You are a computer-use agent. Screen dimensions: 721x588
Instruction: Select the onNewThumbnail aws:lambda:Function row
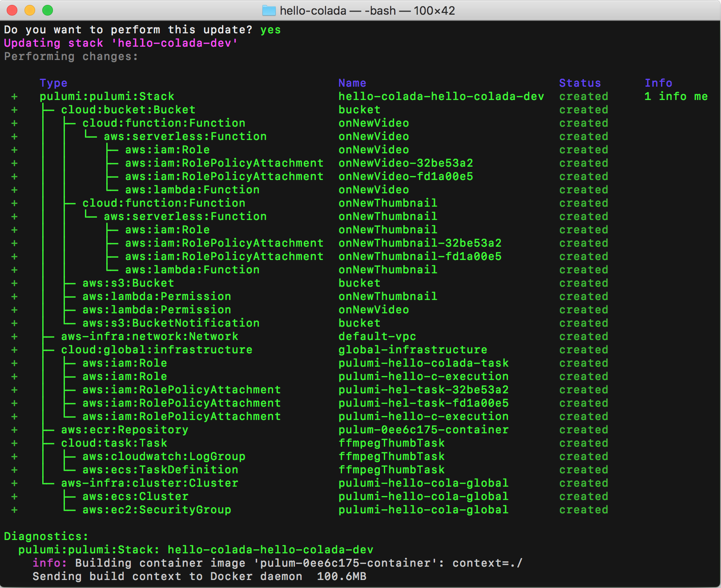[x=388, y=270]
